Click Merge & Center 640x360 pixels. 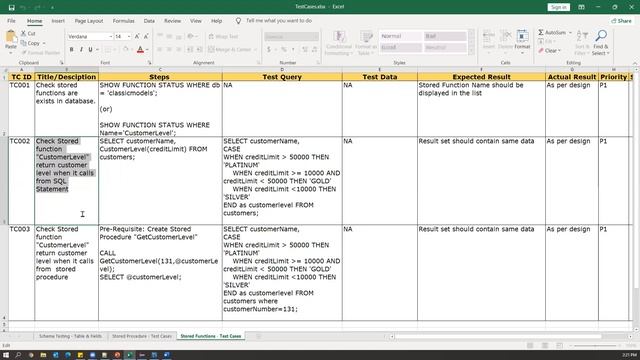(x=232, y=49)
